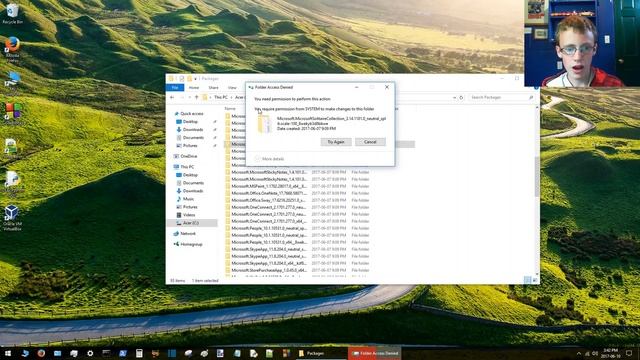Viewport: 640px width, 360px height.
Task: Select Desktop under This PC
Action: (190, 175)
